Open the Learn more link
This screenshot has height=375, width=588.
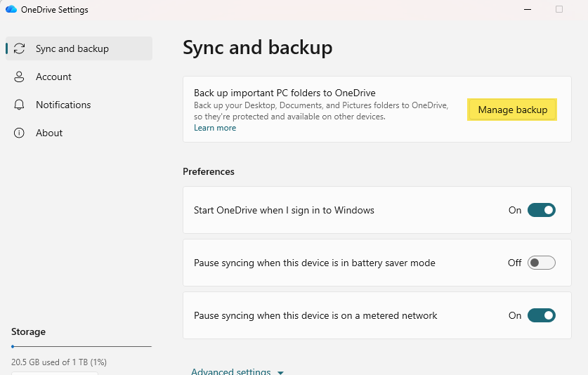[215, 128]
